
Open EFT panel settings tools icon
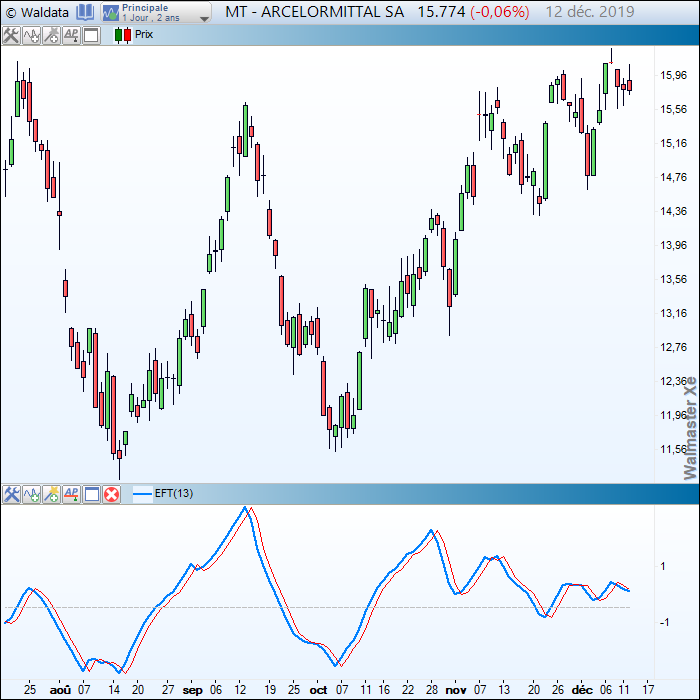point(11,494)
